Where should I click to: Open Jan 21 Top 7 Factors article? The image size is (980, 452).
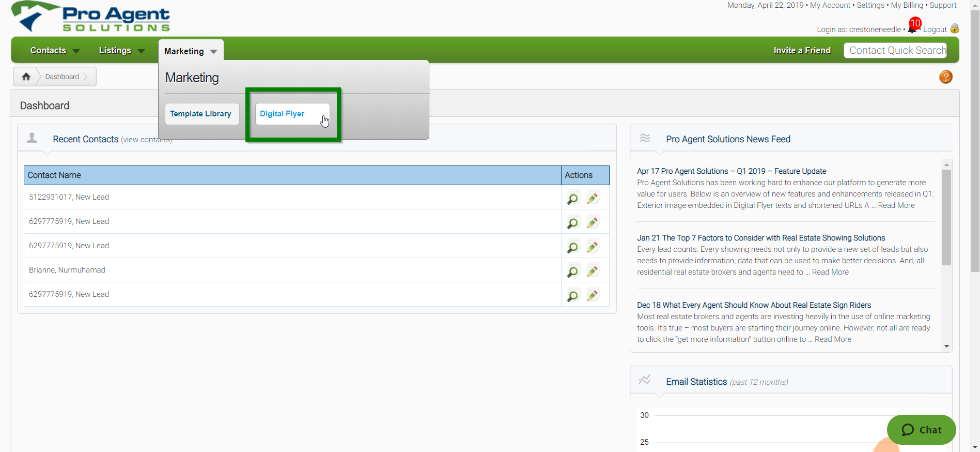coord(761,238)
